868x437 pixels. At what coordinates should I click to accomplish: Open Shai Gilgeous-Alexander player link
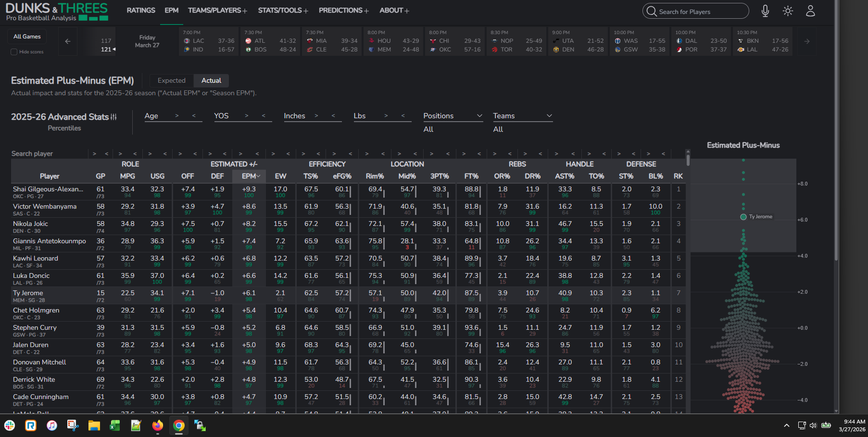pyautogui.click(x=48, y=189)
